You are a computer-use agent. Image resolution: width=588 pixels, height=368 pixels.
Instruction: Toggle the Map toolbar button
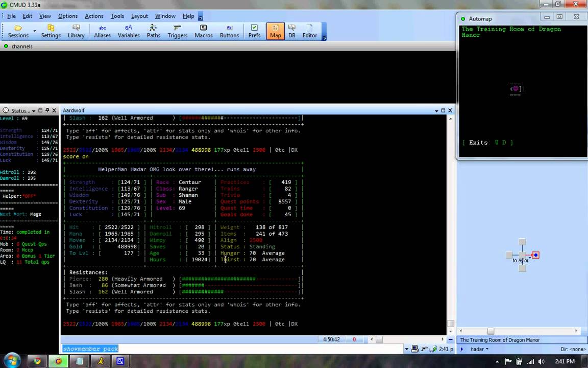275,31
